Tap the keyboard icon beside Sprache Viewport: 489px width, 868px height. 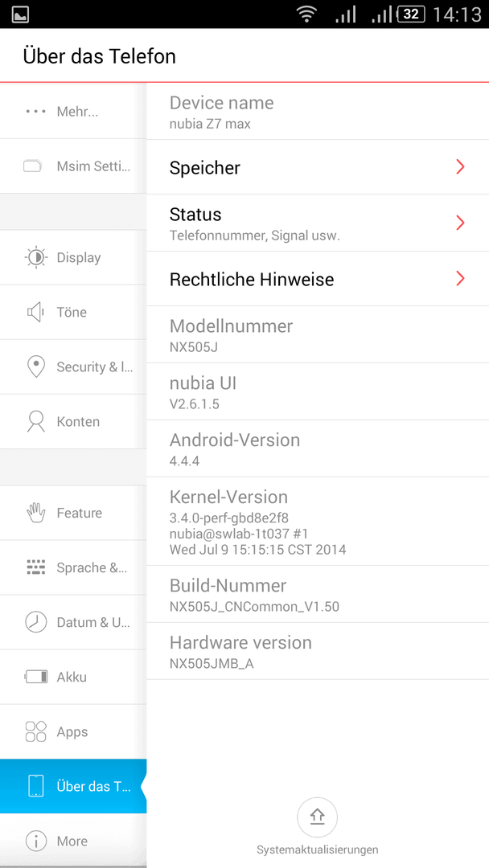point(36,567)
